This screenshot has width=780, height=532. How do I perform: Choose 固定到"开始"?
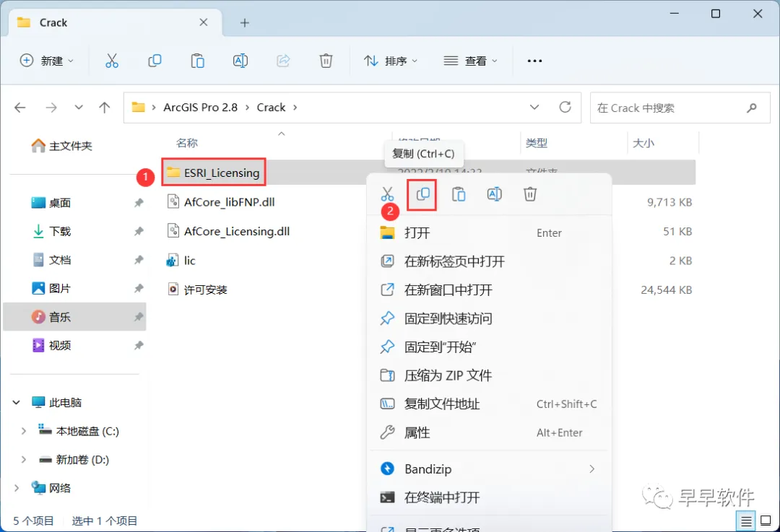pyautogui.click(x=489, y=347)
